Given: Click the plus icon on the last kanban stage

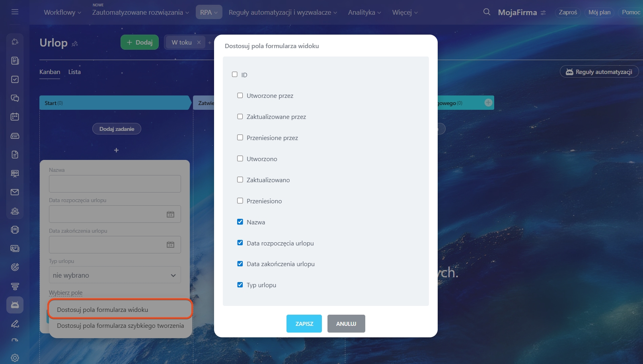Looking at the screenshot, I should point(488,103).
